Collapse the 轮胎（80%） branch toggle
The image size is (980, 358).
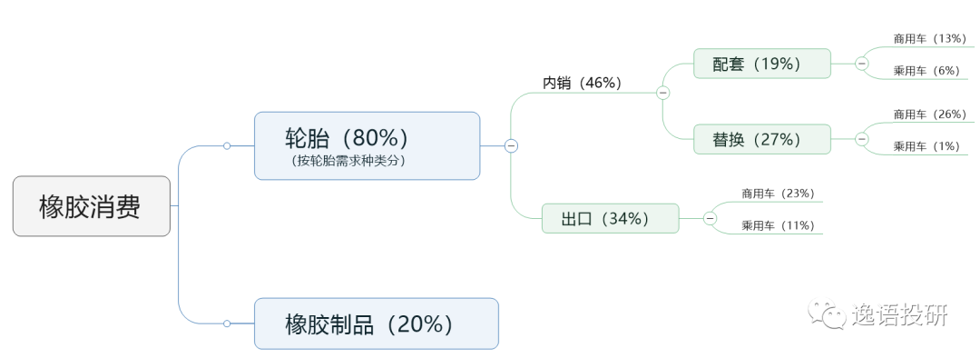click(511, 145)
